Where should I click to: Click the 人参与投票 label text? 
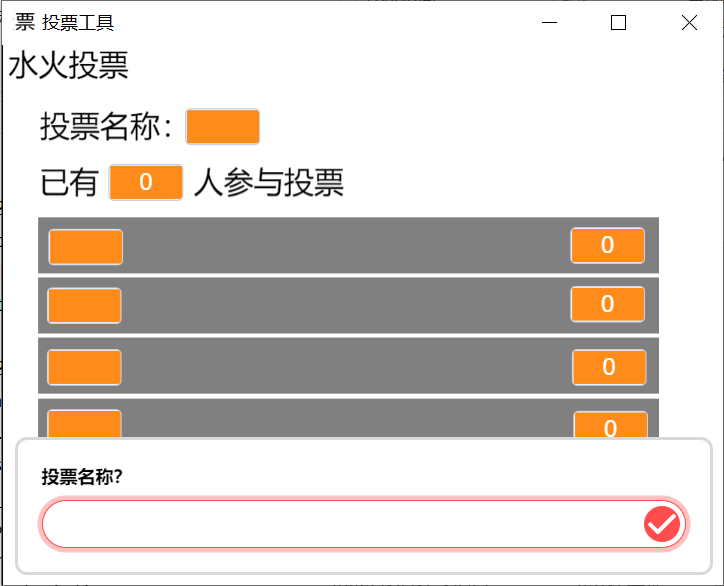[269, 182]
